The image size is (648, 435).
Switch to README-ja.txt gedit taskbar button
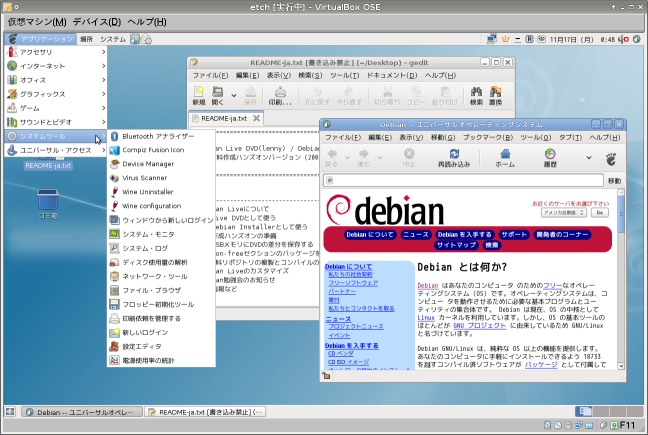[205, 412]
